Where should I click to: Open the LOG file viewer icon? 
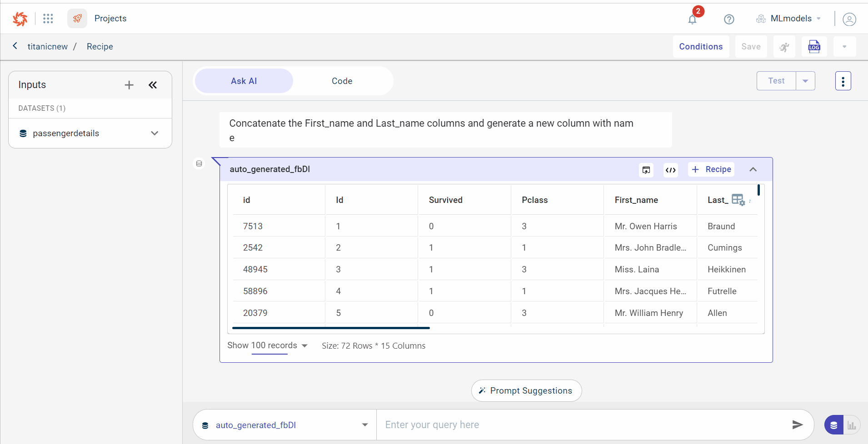[x=814, y=47]
